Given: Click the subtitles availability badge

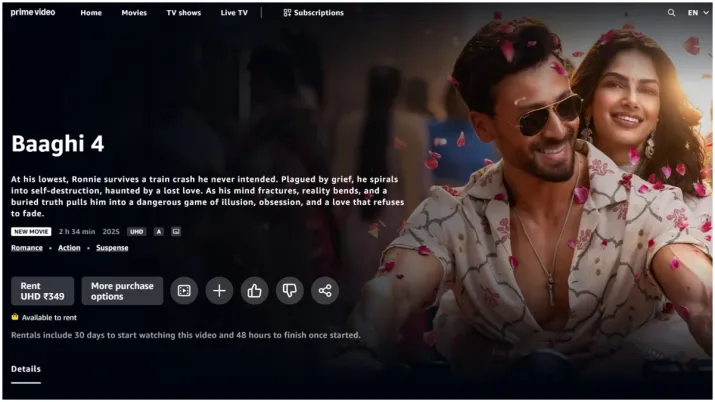Looking at the screenshot, I should [x=176, y=232].
